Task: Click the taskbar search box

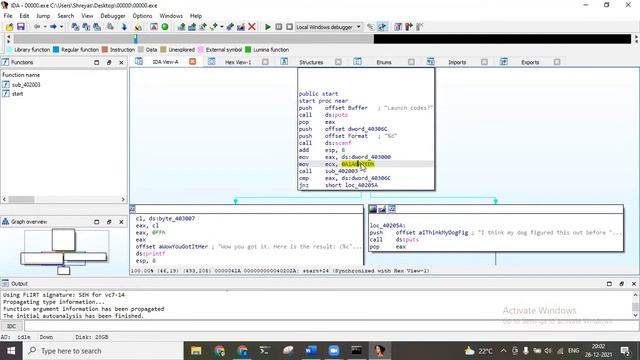Action: pos(104,351)
